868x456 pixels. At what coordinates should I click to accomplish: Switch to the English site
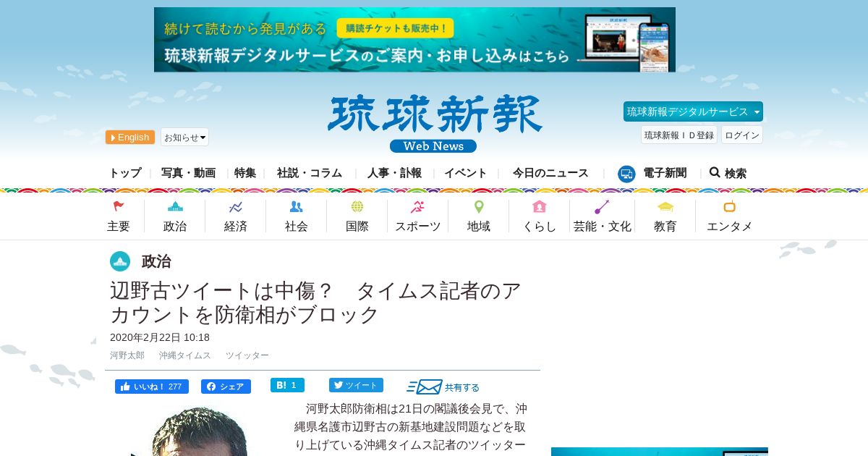[x=130, y=138]
